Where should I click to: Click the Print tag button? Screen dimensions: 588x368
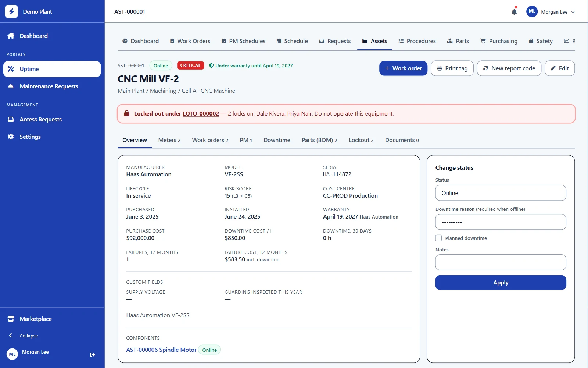click(452, 68)
